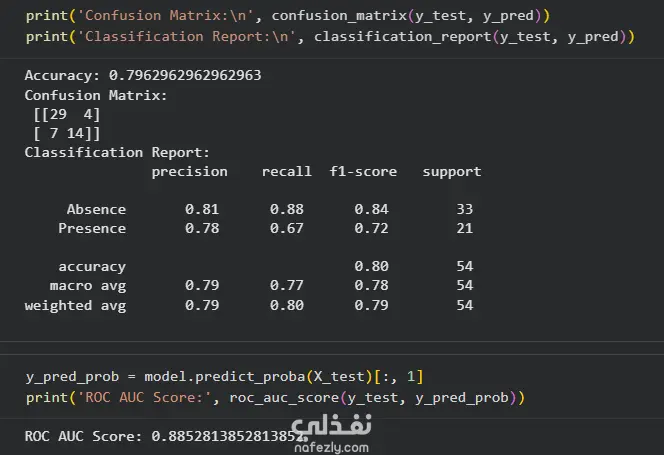This screenshot has height=455, width=664.
Task: Click the Nafezly Arabic logo watermark
Action: tap(332, 425)
